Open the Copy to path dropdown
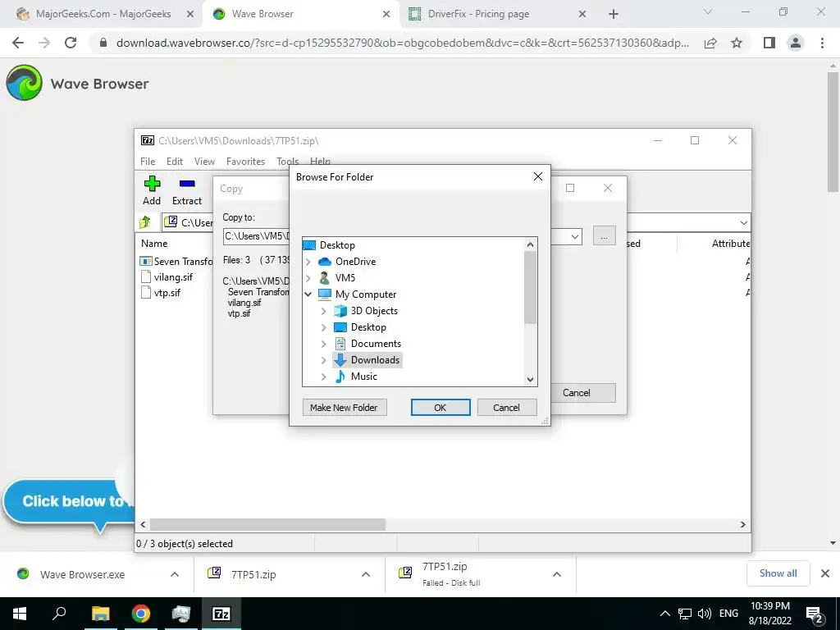Viewport: 840px width, 630px height. click(x=575, y=236)
